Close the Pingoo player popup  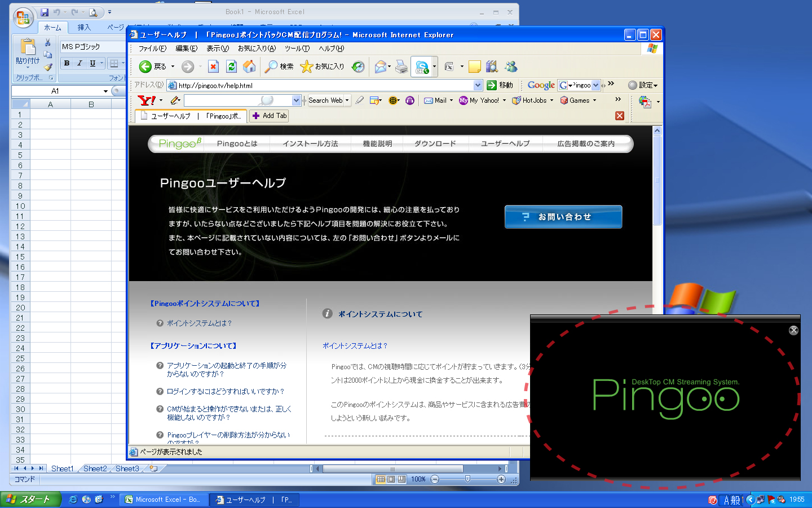tap(793, 330)
